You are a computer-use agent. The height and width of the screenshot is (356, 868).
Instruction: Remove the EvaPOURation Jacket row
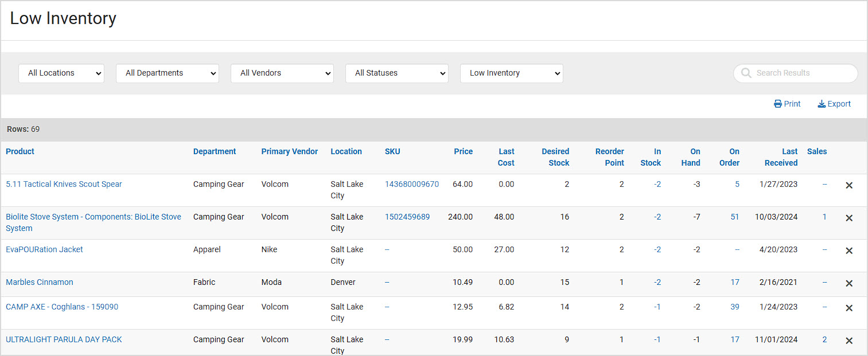click(x=849, y=251)
